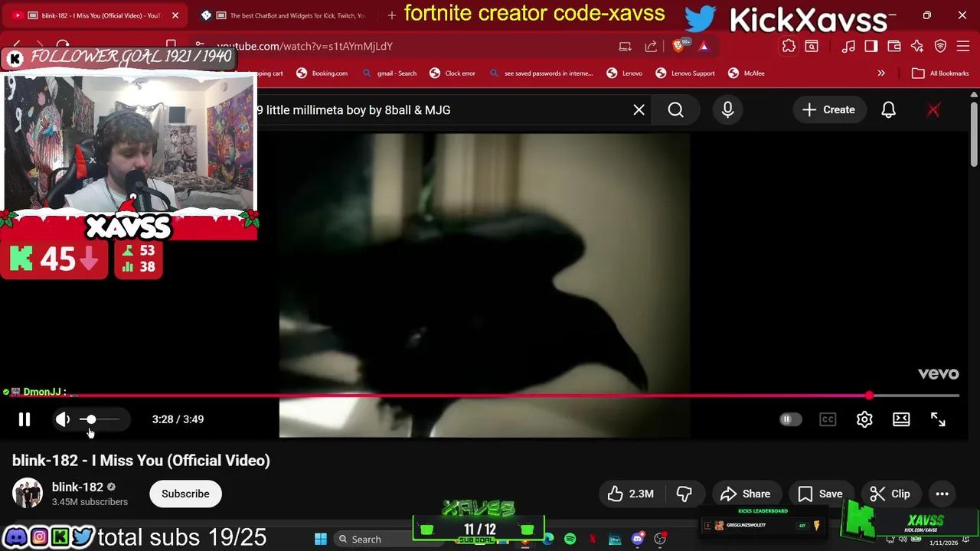Open Leo AI sparkle icon
This screenshot has width=980, height=551.
pos(917,46)
